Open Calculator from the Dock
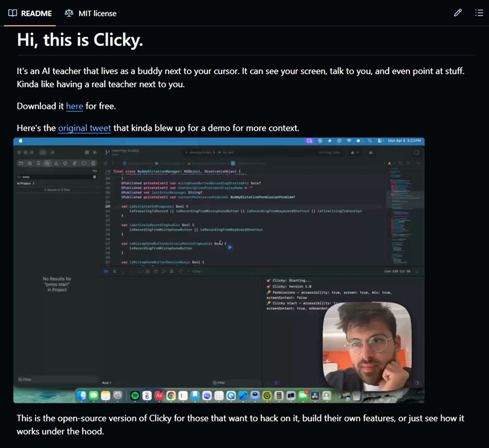Screen dimensions: 489x448 [x=279, y=396]
